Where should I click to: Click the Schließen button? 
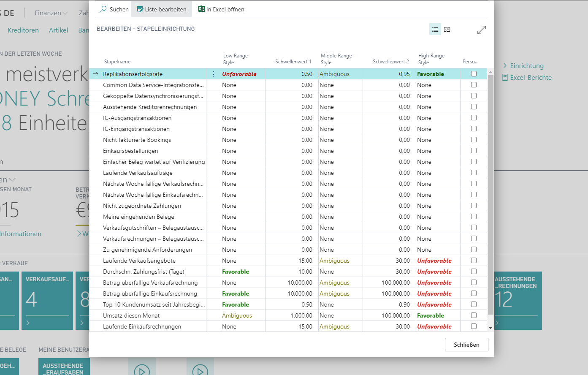(466, 345)
